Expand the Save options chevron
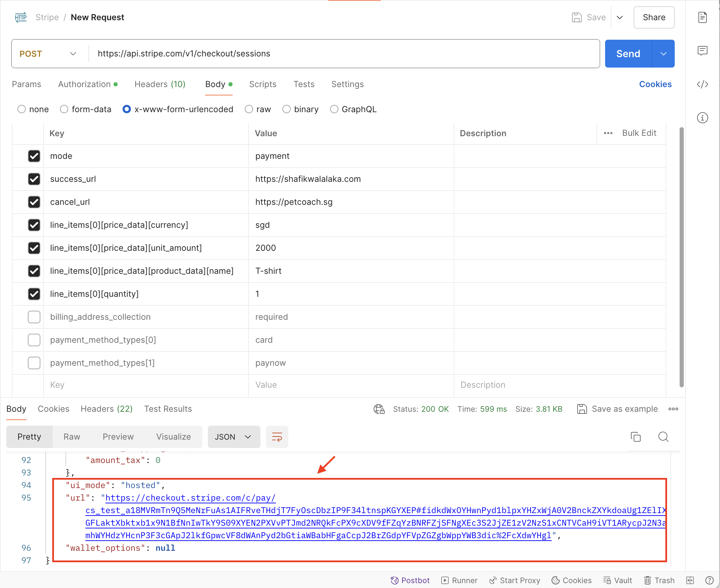Image resolution: width=720 pixels, height=588 pixels. (x=620, y=17)
